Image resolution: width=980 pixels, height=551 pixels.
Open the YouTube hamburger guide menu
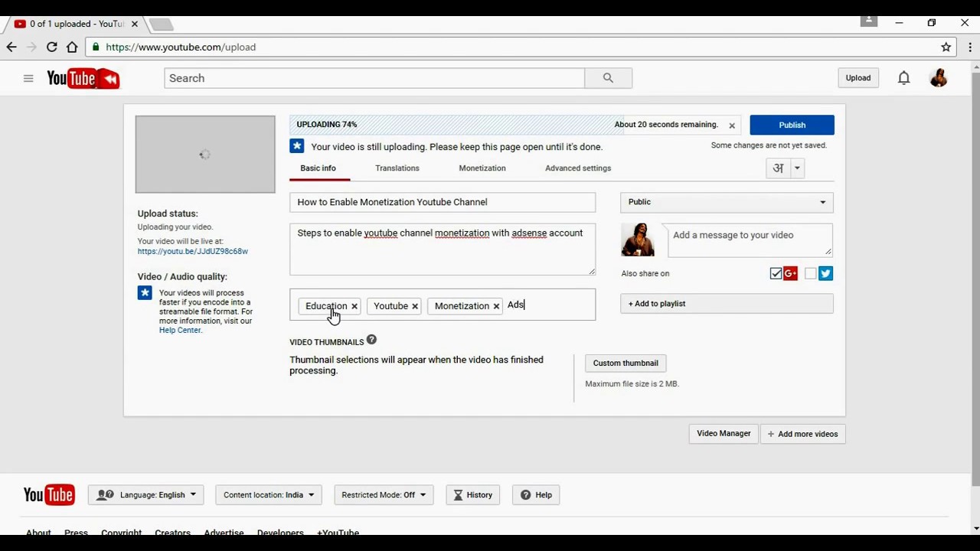28,78
